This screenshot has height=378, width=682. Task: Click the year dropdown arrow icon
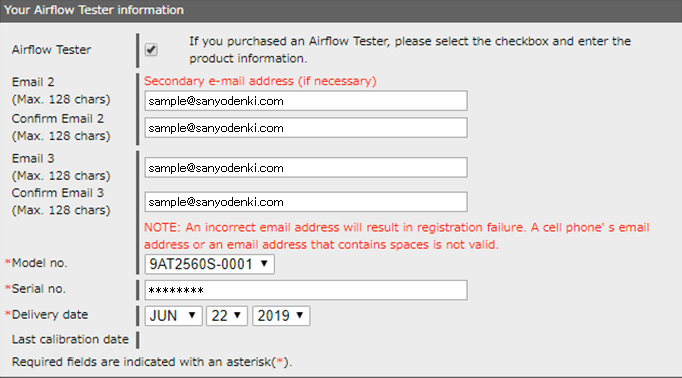pos(300,315)
